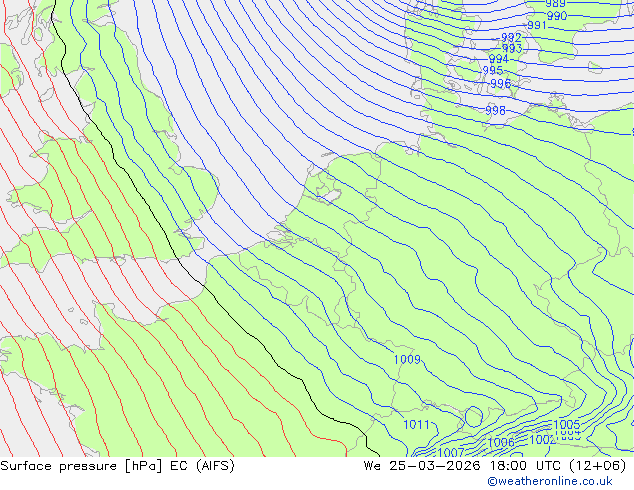Select the 1011 isobar label
Viewport: 634px width, 490px height.
coord(416,425)
